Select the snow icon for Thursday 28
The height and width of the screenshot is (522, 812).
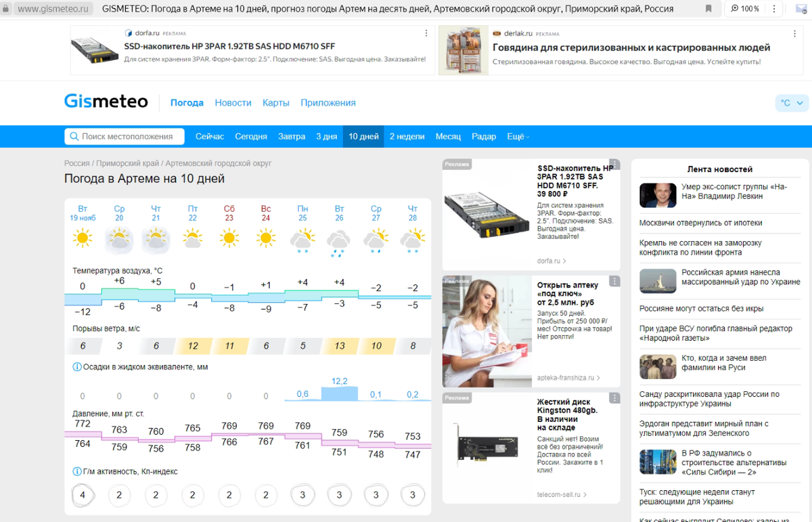(x=411, y=242)
